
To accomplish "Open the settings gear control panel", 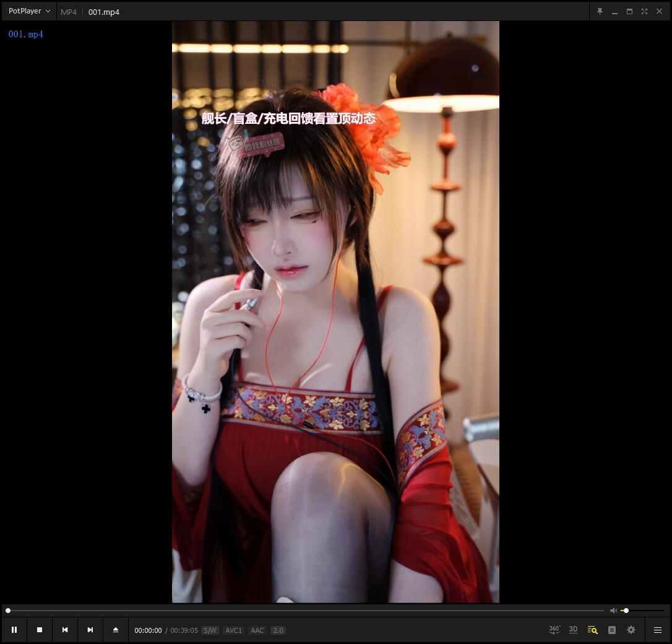I will [631, 630].
